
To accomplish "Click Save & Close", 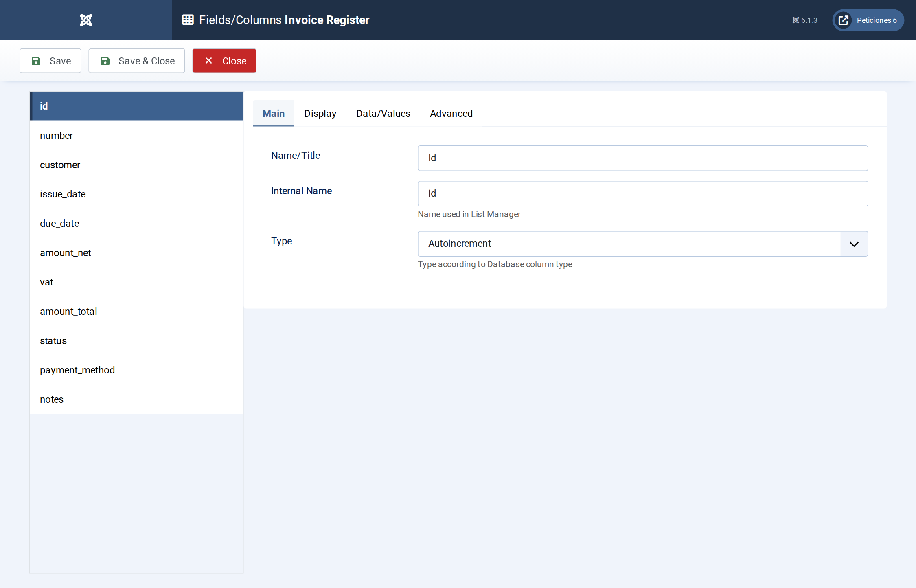I will click(x=137, y=61).
